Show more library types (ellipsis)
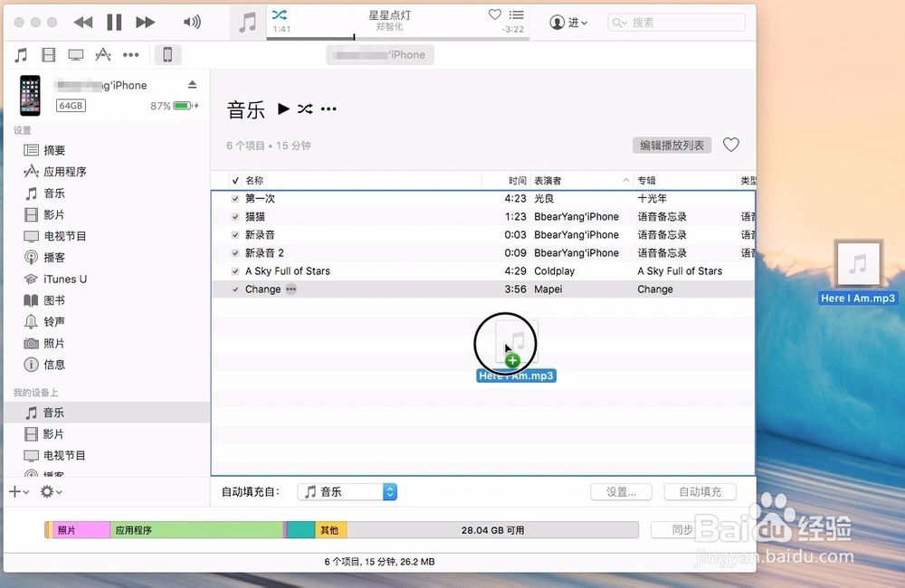Image resolution: width=905 pixels, height=588 pixels. (x=131, y=55)
